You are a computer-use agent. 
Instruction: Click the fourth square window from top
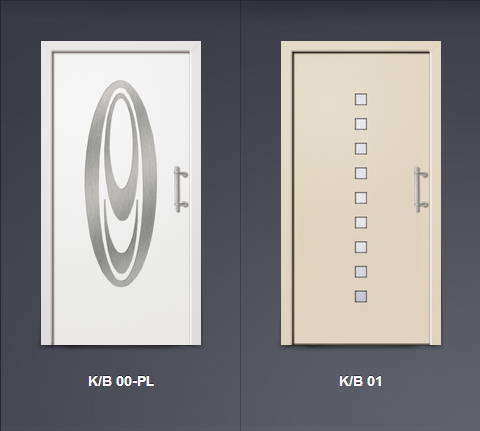pyautogui.click(x=361, y=173)
